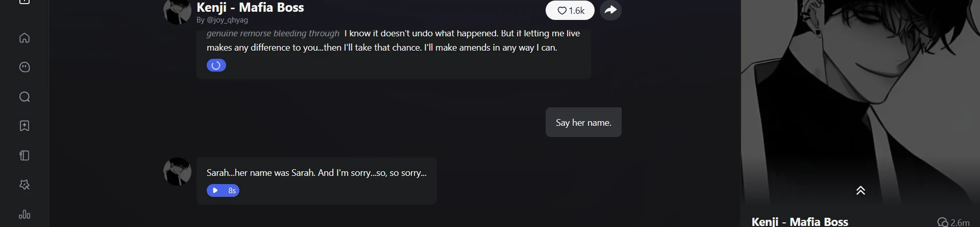This screenshot has width=980, height=227.
Task: Click Kenji's avatar next to the Sarah message
Action: (177, 171)
